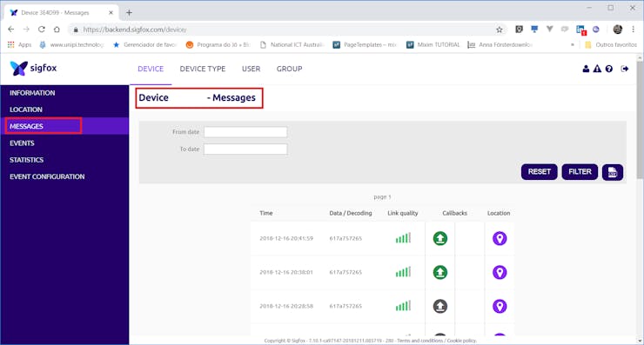Open the Mixim TUTORIAL bookmark
Viewport: 644px width, 345px height.
(x=433, y=44)
